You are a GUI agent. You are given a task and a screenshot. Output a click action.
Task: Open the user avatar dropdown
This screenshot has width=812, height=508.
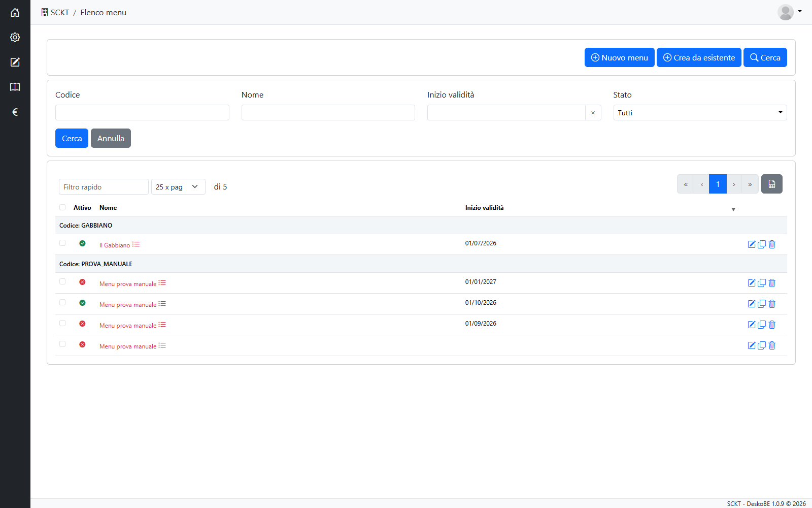(x=790, y=12)
